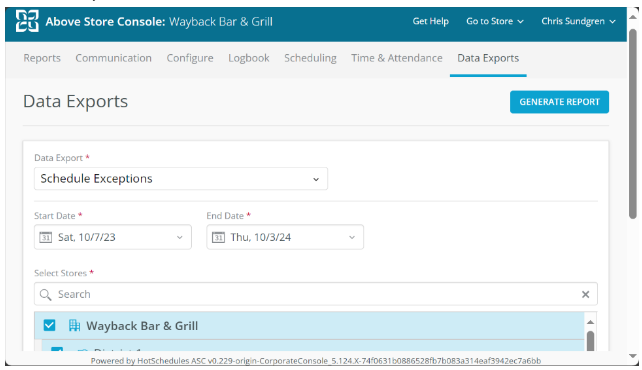Select the Data Exports tab
The height and width of the screenshot is (370, 642).
pyautogui.click(x=488, y=58)
